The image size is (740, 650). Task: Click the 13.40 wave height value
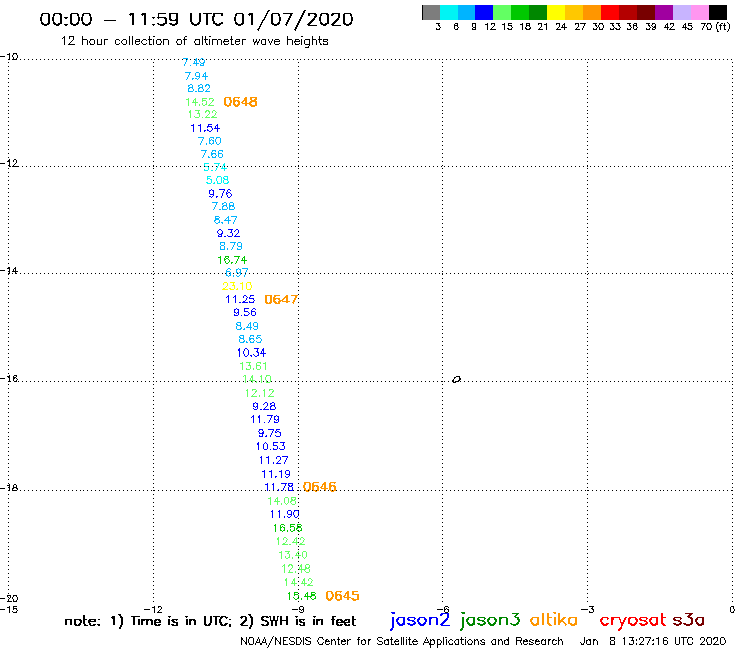tap(293, 555)
